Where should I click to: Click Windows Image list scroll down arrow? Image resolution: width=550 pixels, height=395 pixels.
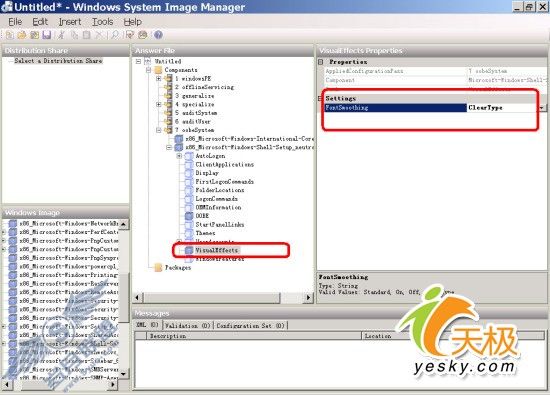(x=123, y=374)
